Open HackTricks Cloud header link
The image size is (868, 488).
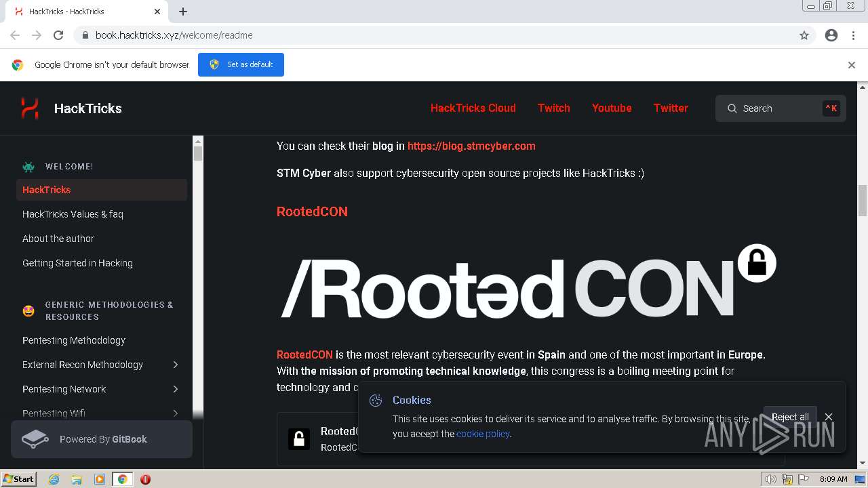(473, 108)
